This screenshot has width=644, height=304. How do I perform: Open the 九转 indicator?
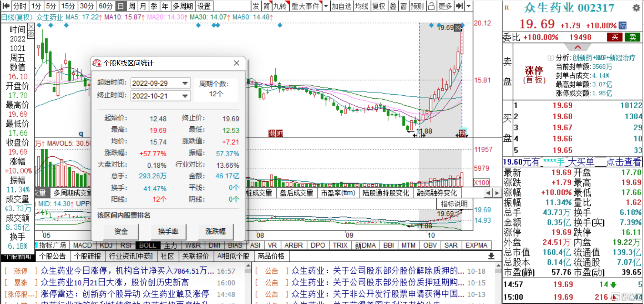(x=280, y=6)
